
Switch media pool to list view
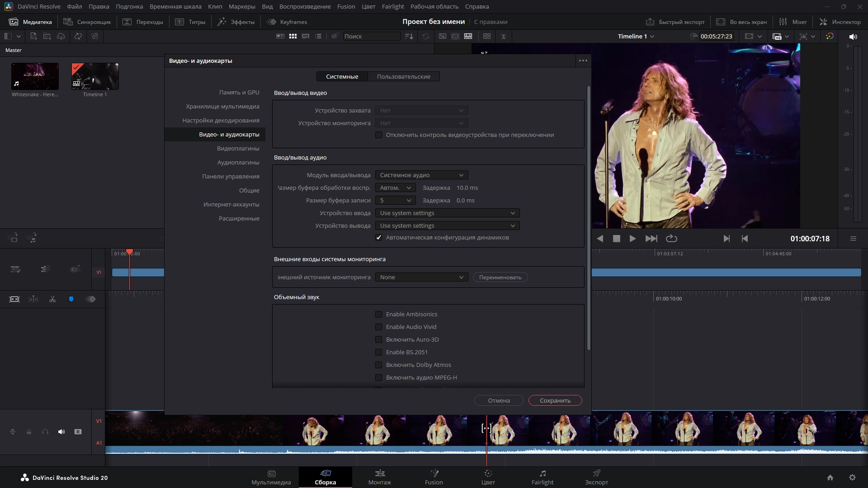point(318,36)
